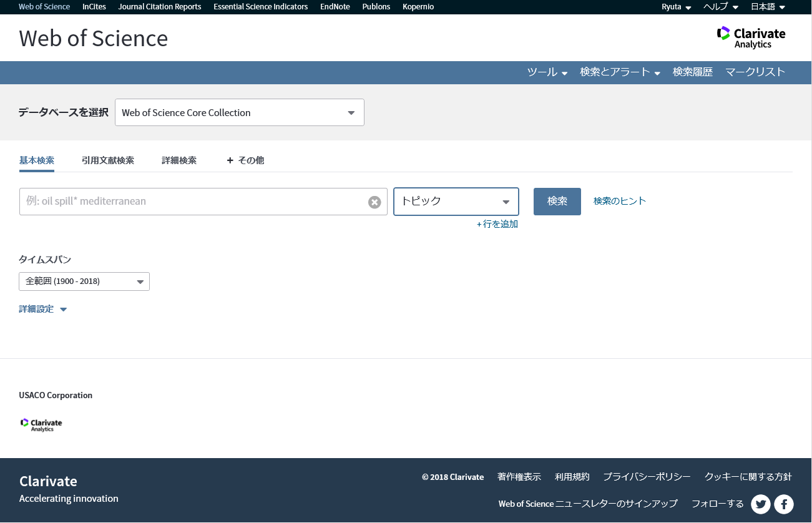Open the Twitter follow icon in footer
Viewport: 812px width, 523px height.
[x=761, y=504]
